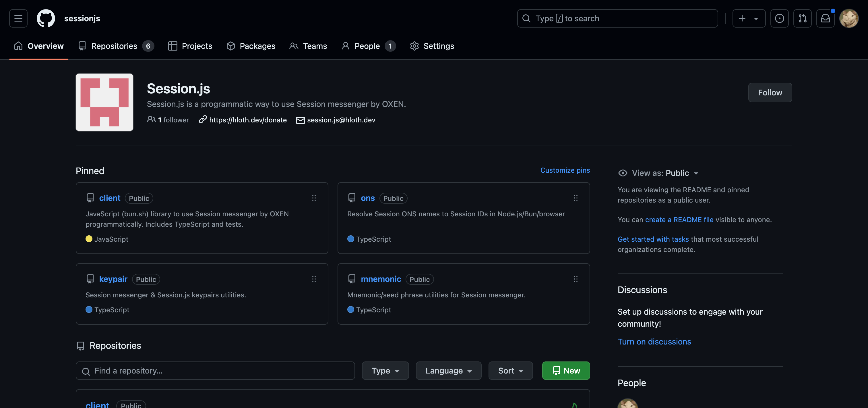The height and width of the screenshot is (408, 868).
Task: Switch to the People tab
Action: tap(368, 46)
